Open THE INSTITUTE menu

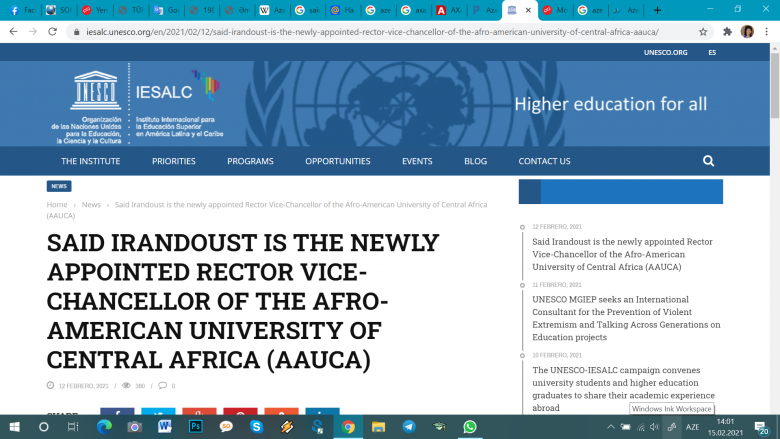pos(91,161)
